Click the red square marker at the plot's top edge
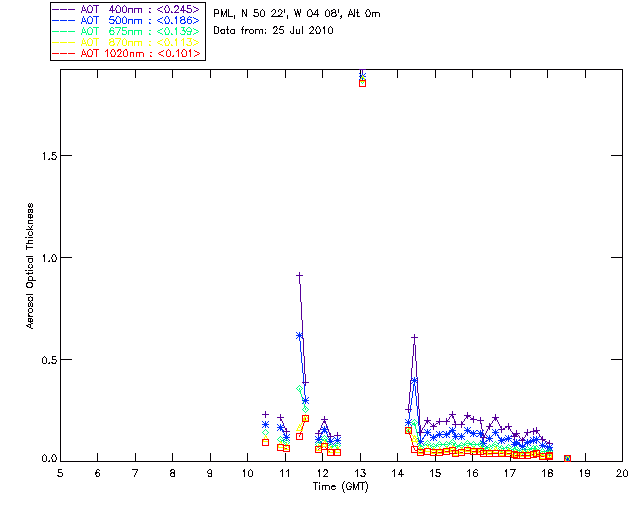This screenshot has width=640, height=512. point(362,83)
